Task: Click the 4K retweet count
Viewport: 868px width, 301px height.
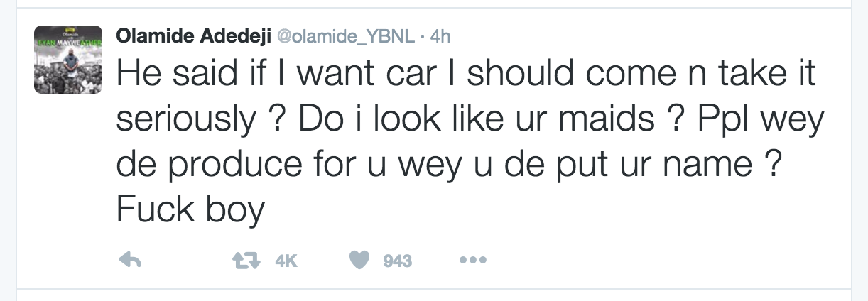Action: pos(286,262)
